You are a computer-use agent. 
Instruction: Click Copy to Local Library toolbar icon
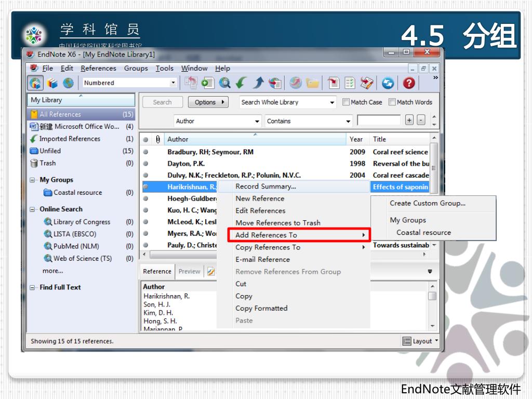click(191, 83)
